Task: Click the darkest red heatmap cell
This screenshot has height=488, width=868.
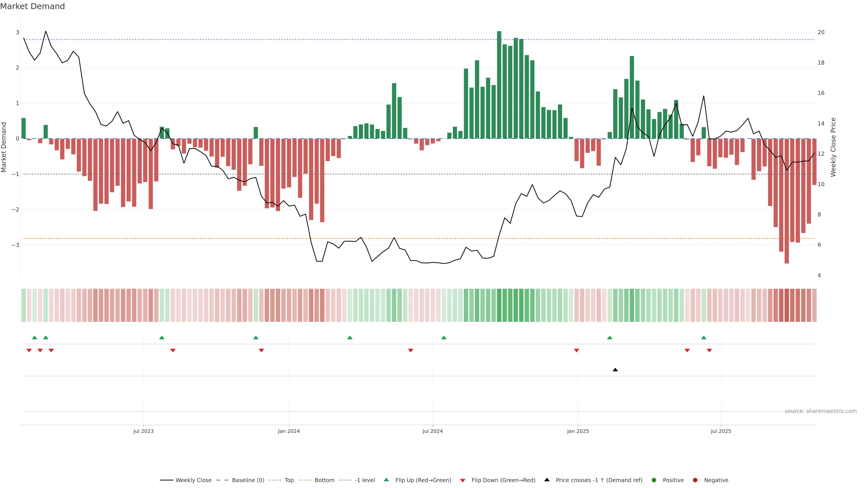Action: [786, 305]
